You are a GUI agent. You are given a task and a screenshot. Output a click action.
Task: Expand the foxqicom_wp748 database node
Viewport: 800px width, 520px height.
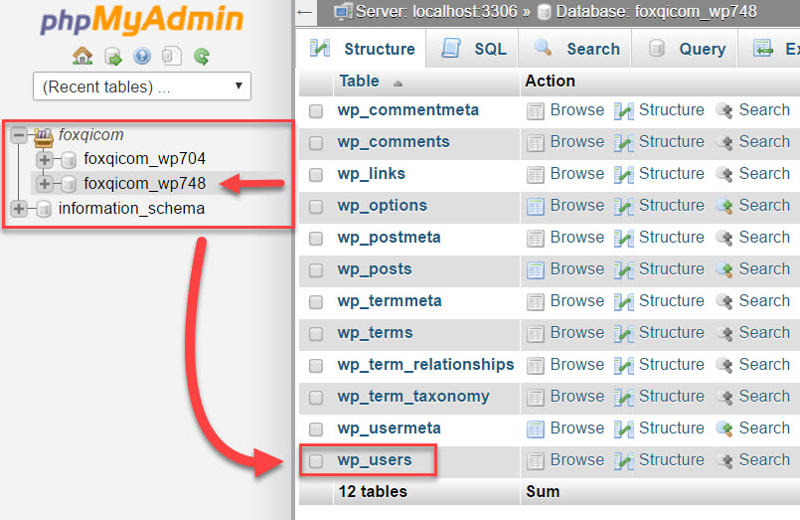(x=44, y=183)
